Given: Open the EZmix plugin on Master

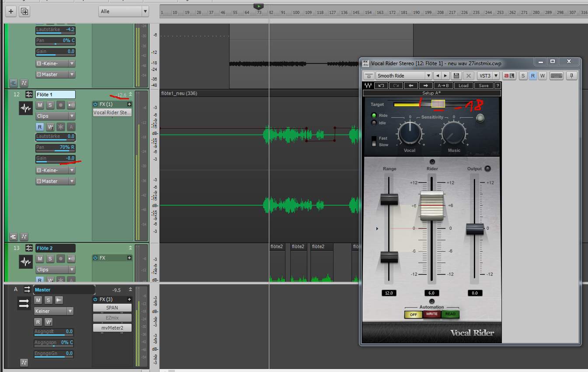Looking at the screenshot, I should (112, 318).
